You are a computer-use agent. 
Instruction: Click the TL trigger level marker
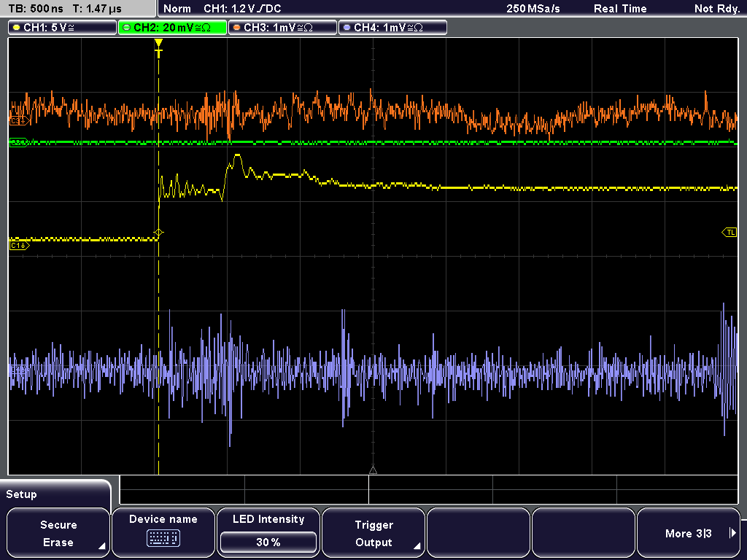[x=729, y=233]
